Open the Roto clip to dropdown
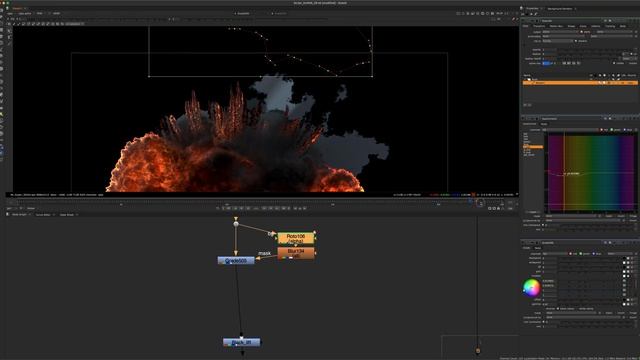This screenshot has height=360, width=640. coord(558,41)
